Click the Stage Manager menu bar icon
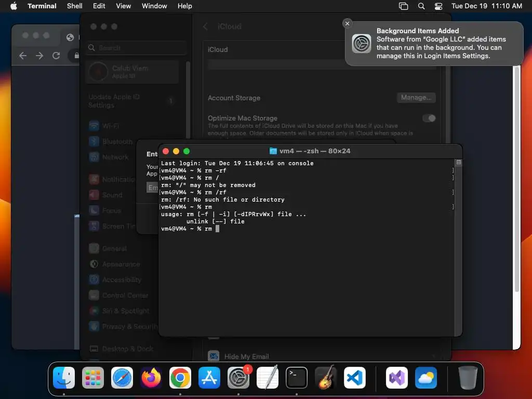 403,6
